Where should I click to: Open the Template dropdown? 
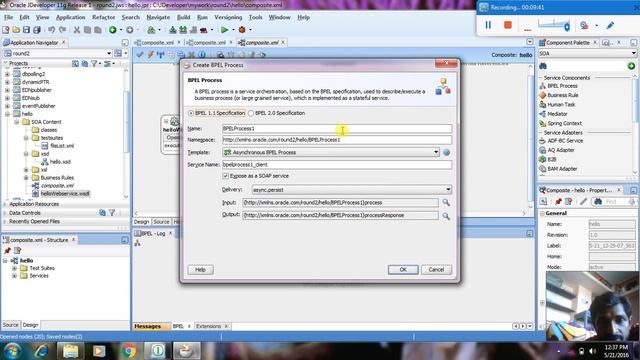coord(436,153)
